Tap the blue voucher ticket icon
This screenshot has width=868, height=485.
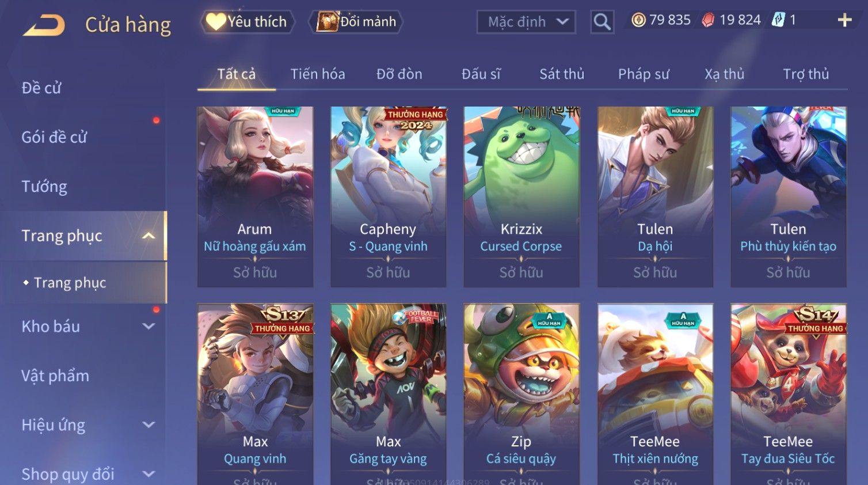(778, 20)
